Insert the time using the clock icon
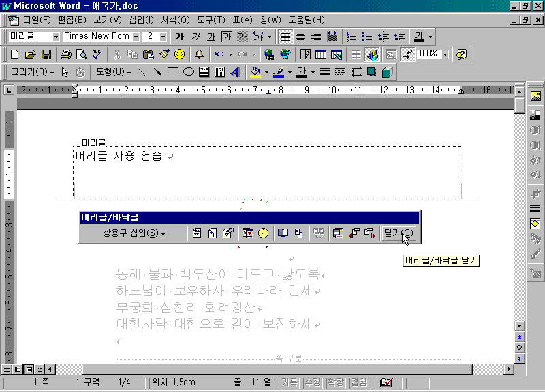This screenshot has width=545, height=392. (x=264, y=233)
